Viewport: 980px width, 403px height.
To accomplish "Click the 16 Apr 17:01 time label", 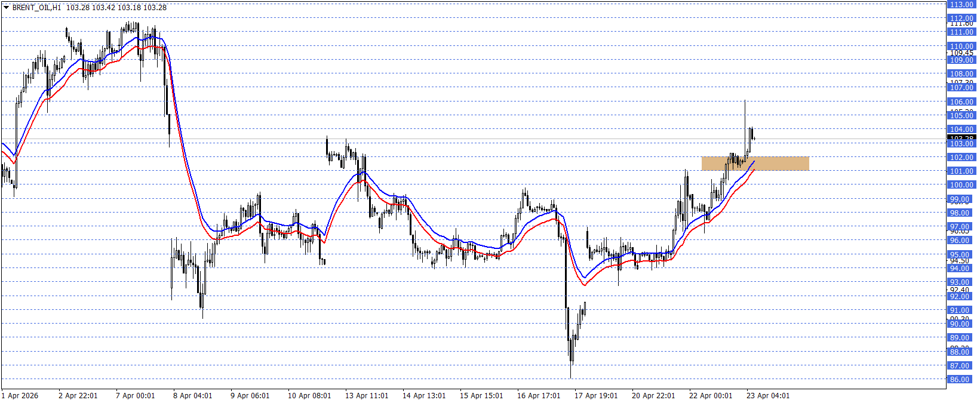I will (539, 396).
